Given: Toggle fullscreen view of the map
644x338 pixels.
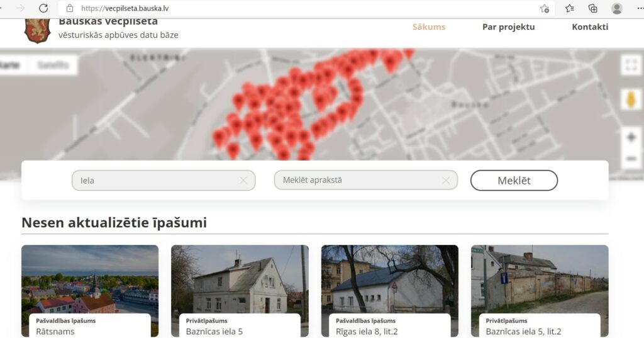Looking at the screenshot, I should point(631,65).
